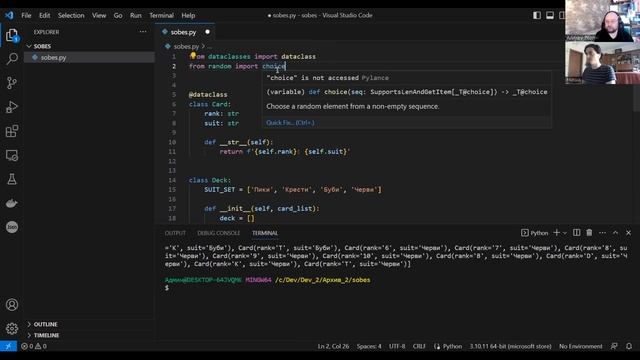Place cursor on 'class Deck:' line
The image size is (640, 360).
[210, 180]
